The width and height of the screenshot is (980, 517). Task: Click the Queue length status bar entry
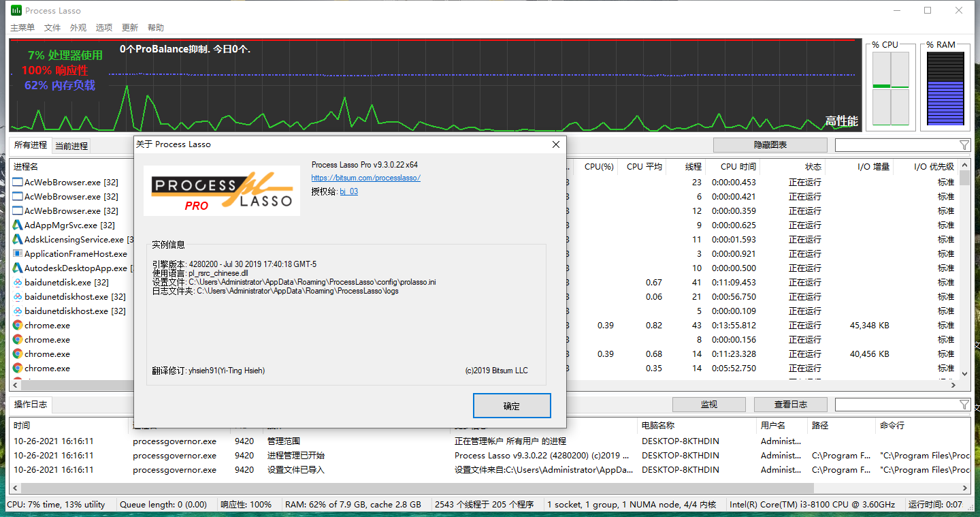[163, 505]
